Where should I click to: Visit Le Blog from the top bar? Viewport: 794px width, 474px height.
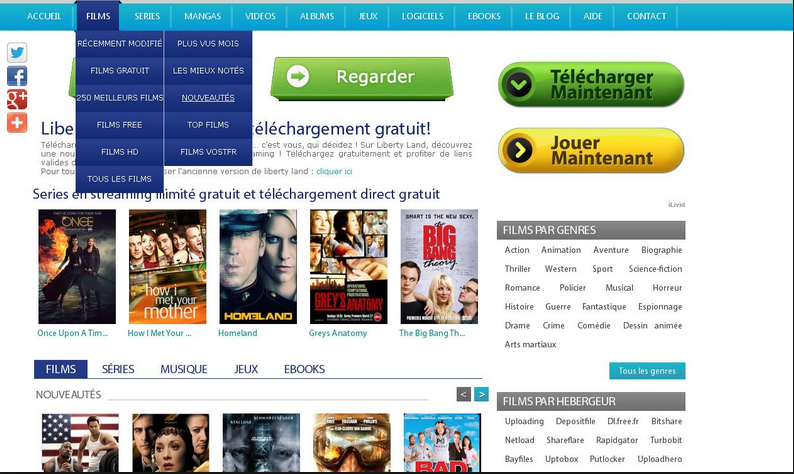pos(542,16)
